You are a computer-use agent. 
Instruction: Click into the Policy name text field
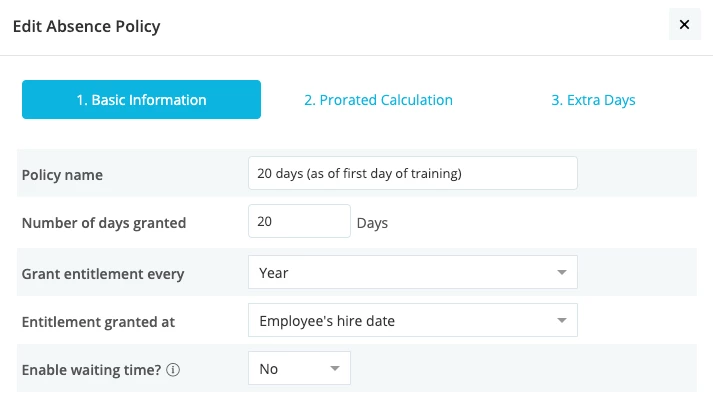coord(413,173)
